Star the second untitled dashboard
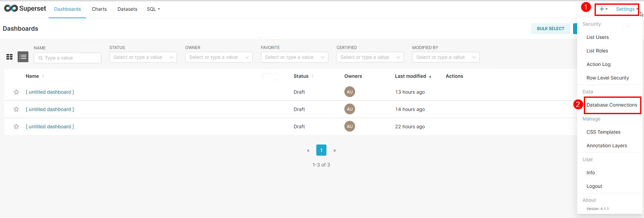Viewport: 644px width, 218px height. 16,109
